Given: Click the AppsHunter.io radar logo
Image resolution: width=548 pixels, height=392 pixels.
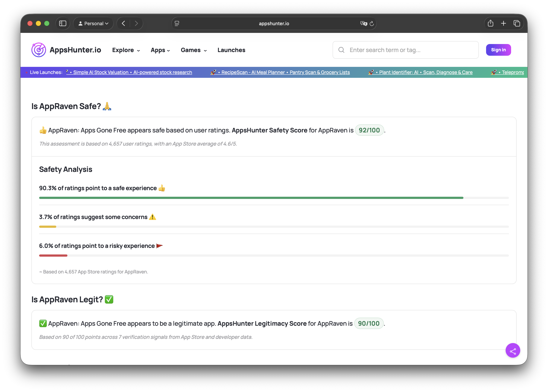Looking at the screenshot, I should pos(39,50).
